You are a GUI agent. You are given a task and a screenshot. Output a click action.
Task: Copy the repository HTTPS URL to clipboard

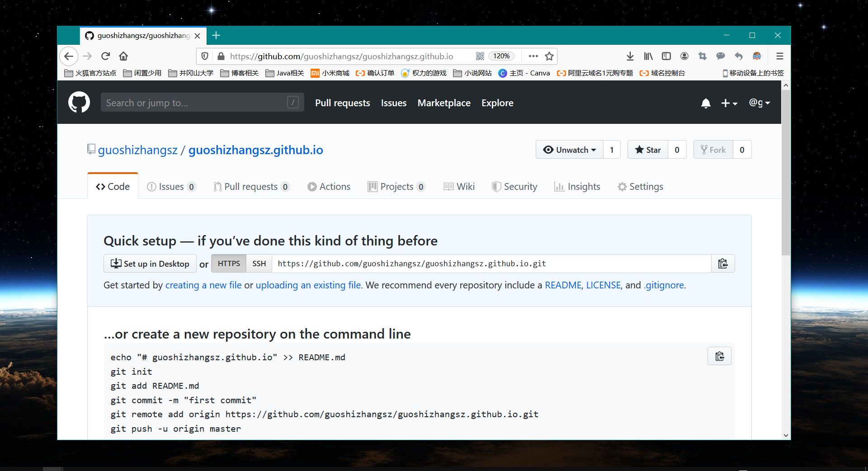click(x=722, y=264)
